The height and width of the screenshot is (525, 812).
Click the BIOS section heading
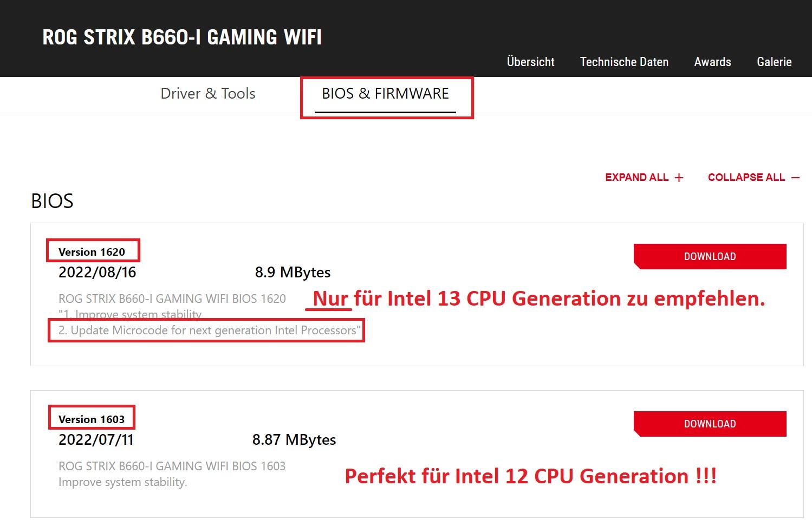(52, 201)
